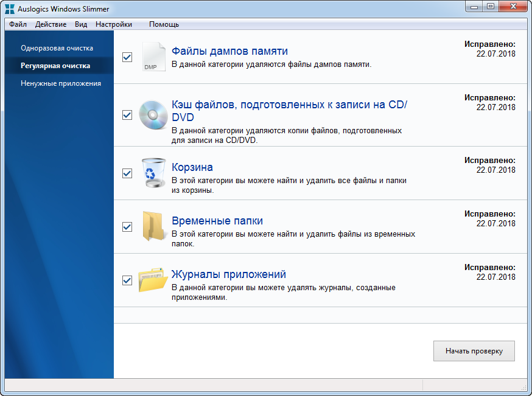This screenshot has width=532, height=396.
Task: Click the Начать проверку button
Action: [x=474, y=351]
